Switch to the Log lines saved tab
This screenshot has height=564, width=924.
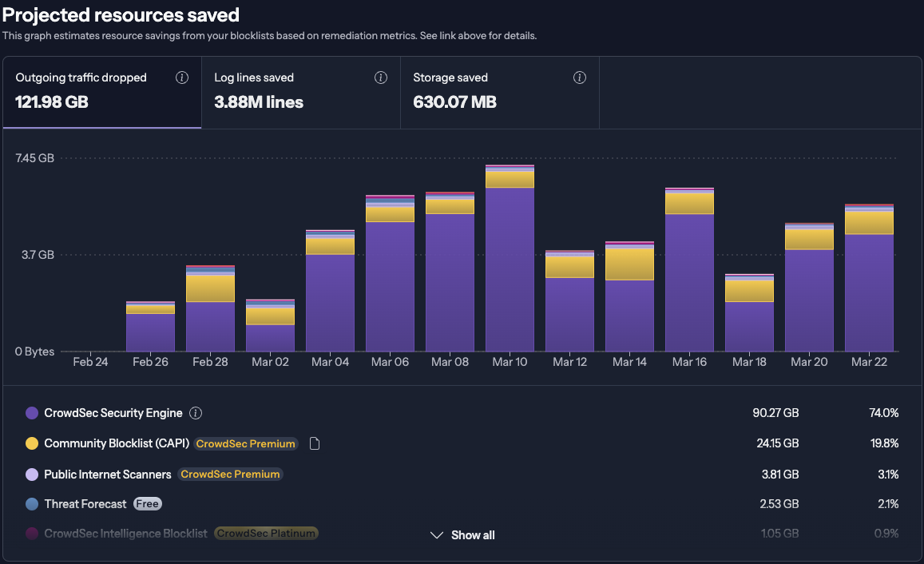(256, 92)
